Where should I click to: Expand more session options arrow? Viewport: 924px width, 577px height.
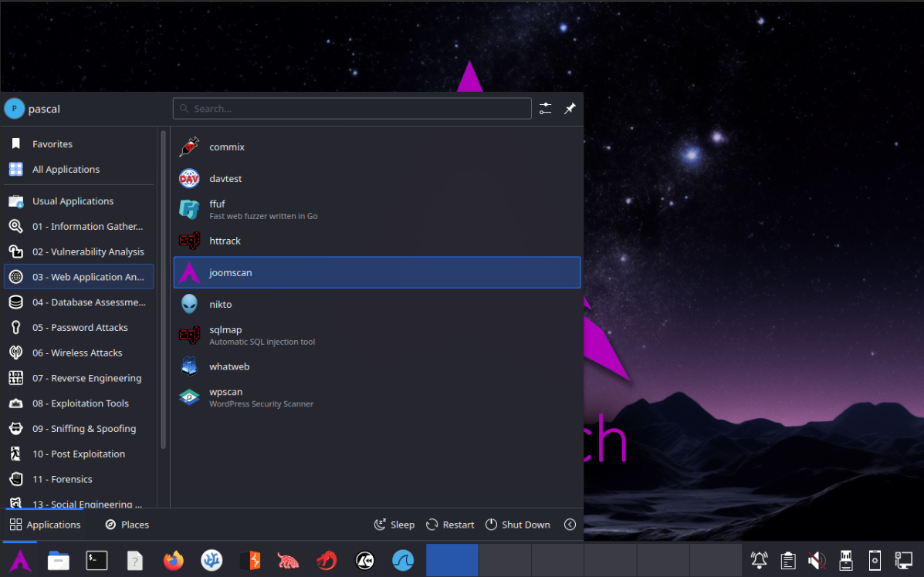point(570,525)
